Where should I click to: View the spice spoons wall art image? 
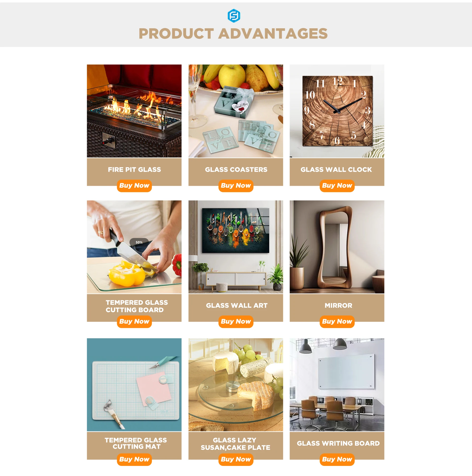(236, 247)
